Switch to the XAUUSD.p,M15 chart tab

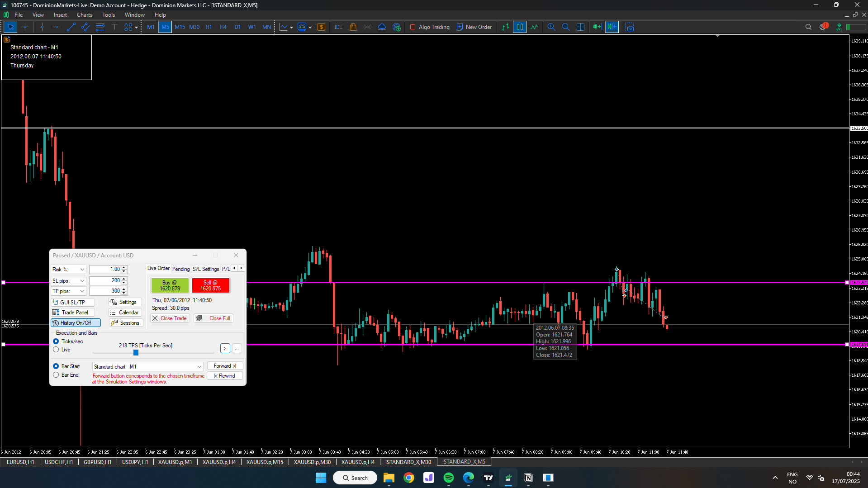click(265, 462)
